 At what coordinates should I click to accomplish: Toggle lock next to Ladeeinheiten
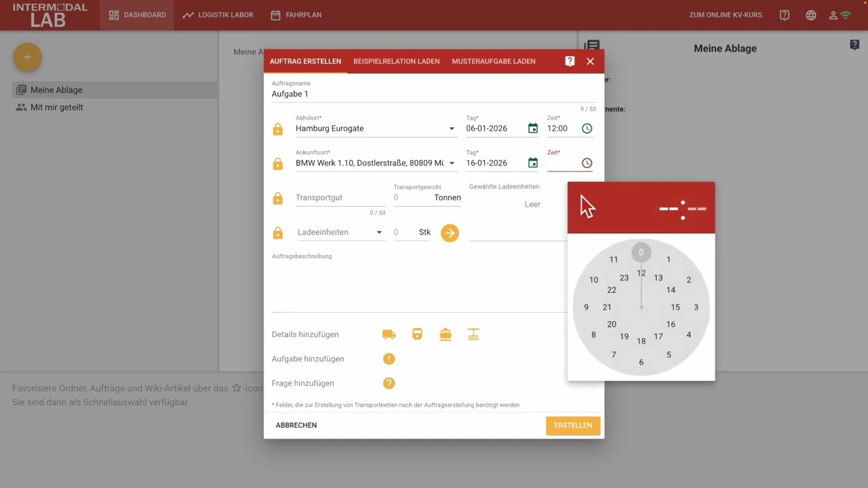tap(278, 232)
